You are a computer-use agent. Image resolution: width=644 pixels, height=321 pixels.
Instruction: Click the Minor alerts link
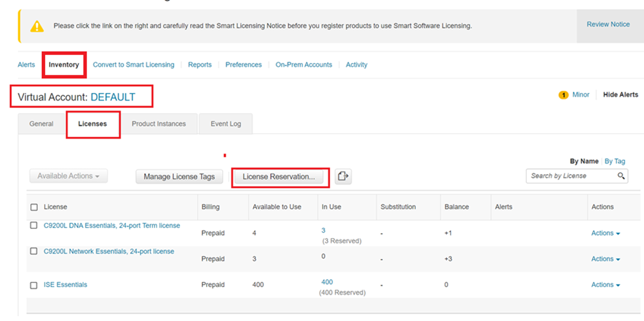pyautogui.click(x=581, y=95)
